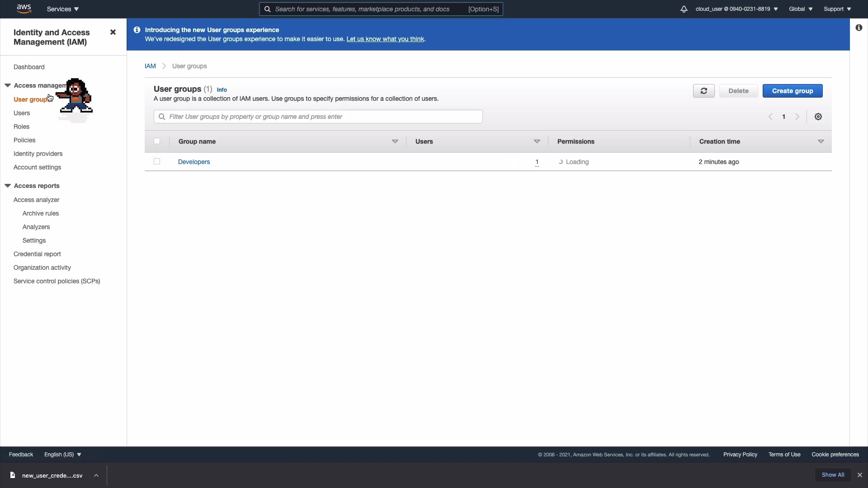Expand options for new_user_credentials csv download

[x=96, y=475]
